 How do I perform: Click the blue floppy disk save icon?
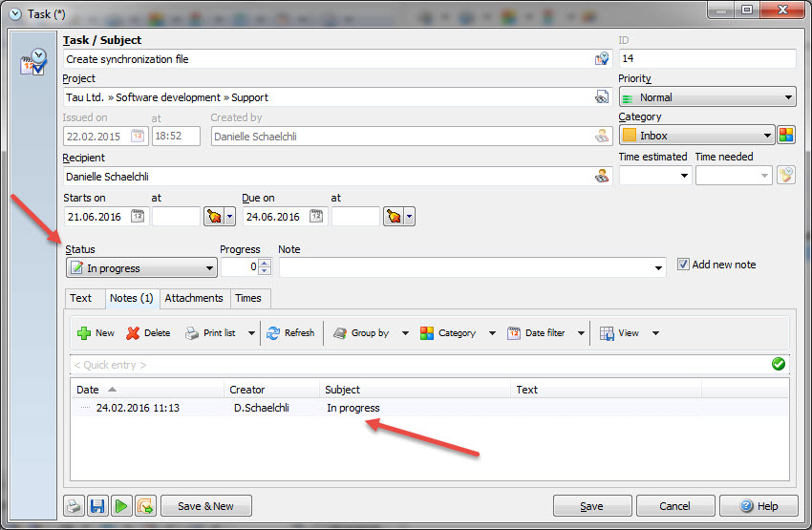point(96,506)
